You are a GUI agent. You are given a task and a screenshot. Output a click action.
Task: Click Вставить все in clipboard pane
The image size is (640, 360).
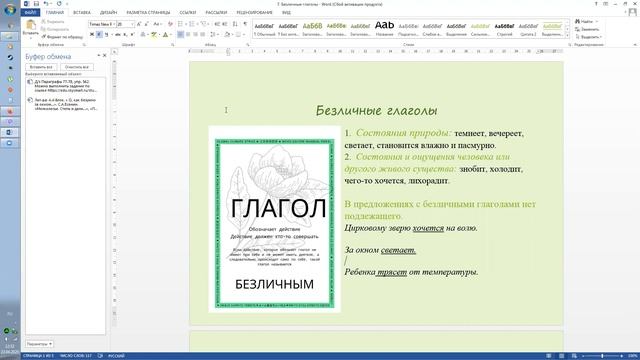point(41,67)
